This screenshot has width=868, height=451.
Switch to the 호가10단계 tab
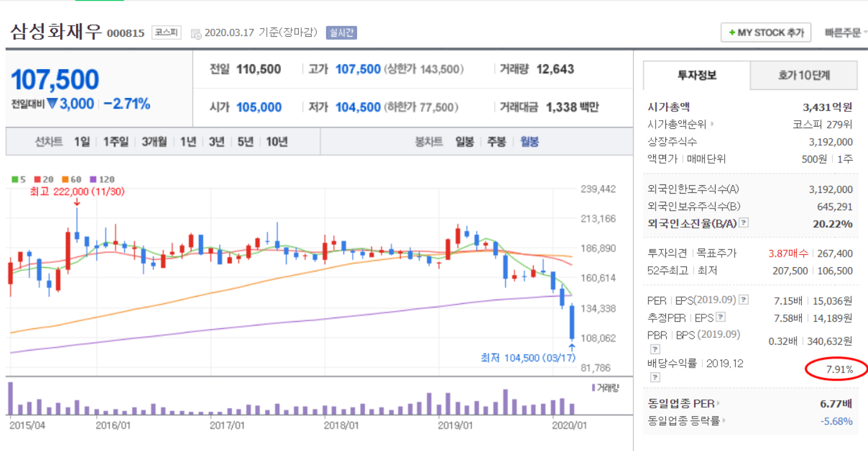(804, 75)
